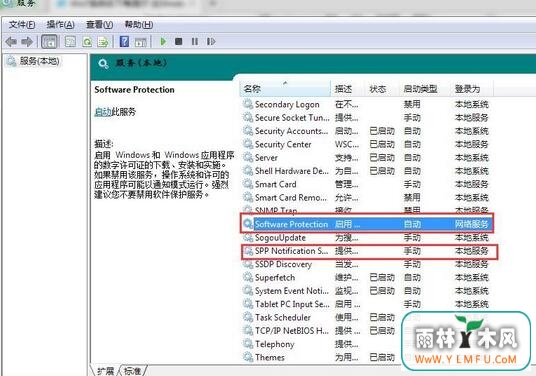Click the 启动 link to start the service
The height and width of the screenshot is (376, 536).
pos(103,112)
